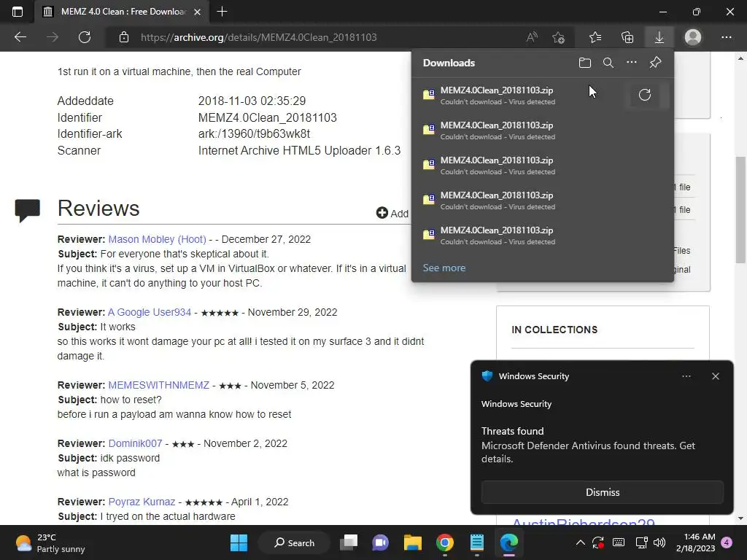
Task: Open Windows Security notification options menu
Action: [x=686, y=376]
